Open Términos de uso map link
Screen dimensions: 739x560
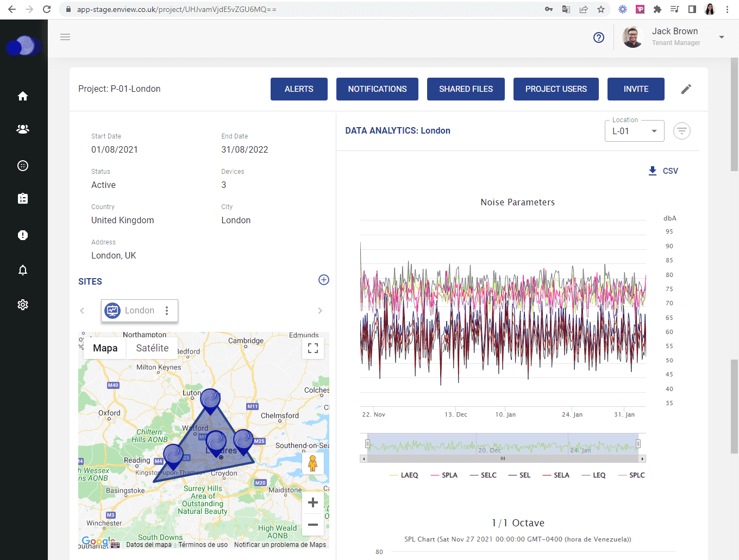tap(203, 545)
